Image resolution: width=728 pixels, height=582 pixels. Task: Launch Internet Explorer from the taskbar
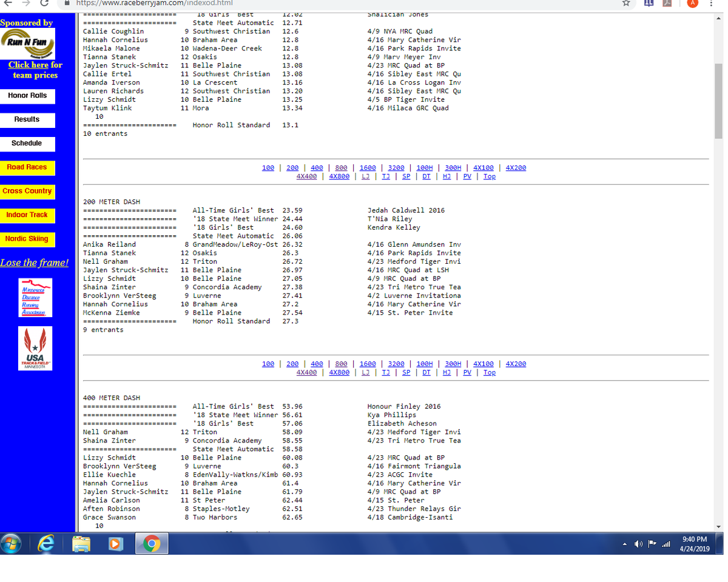coord(46,544)
